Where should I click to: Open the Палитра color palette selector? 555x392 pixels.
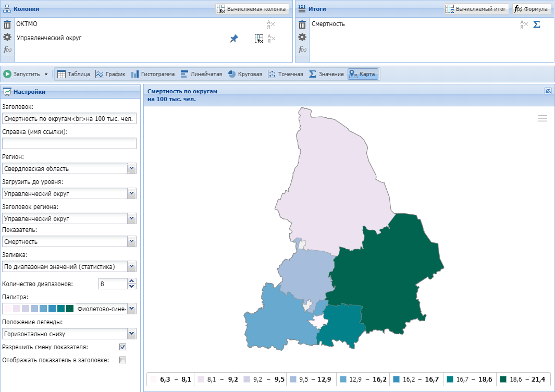(131, 309)
